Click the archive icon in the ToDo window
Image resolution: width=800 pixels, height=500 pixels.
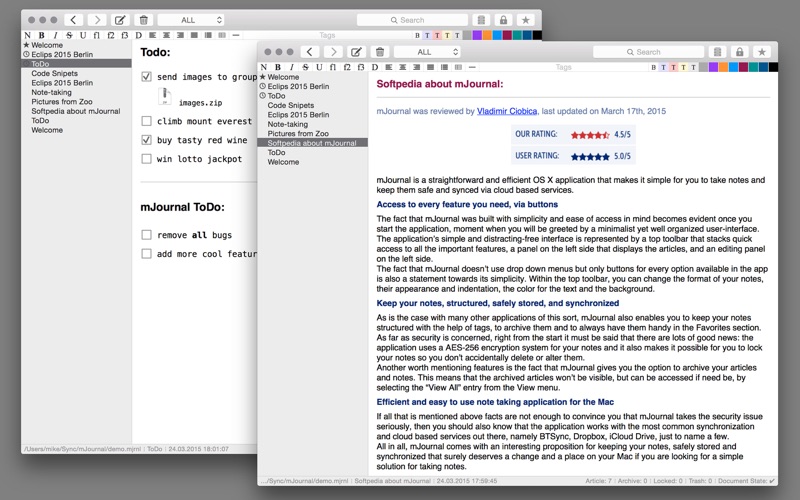[x=481, y=20]
